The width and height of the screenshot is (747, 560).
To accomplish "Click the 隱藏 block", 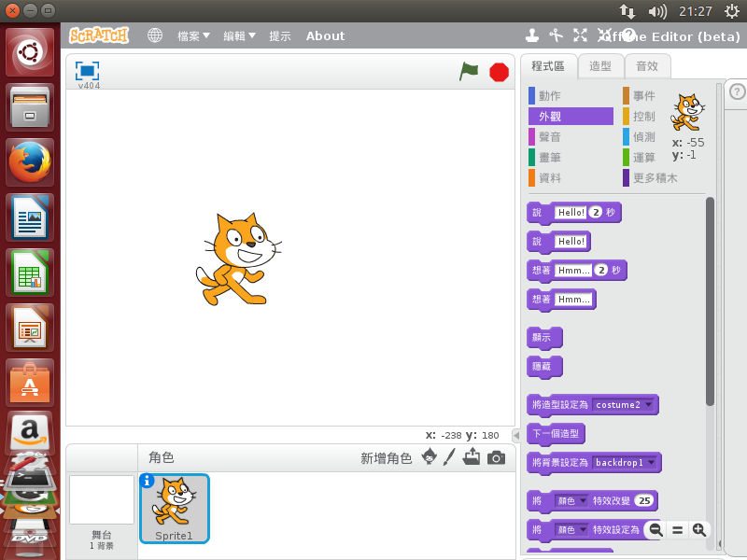I will (x=544, y=367).
